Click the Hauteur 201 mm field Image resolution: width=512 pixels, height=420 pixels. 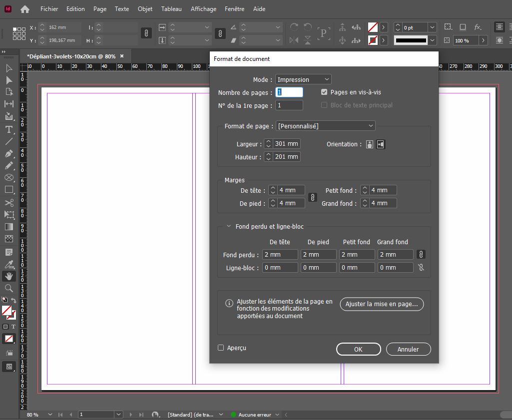(x=287, y=157)
